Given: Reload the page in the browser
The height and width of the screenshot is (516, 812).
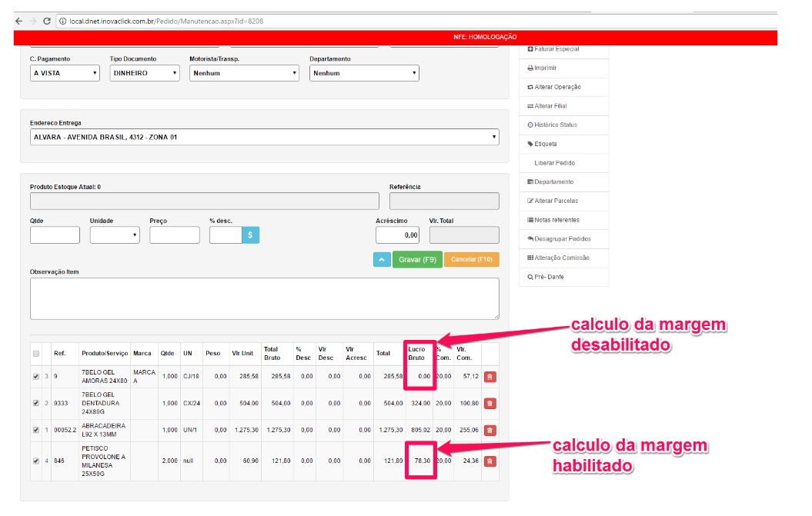Looking at the screenshot, I should 47,21.
